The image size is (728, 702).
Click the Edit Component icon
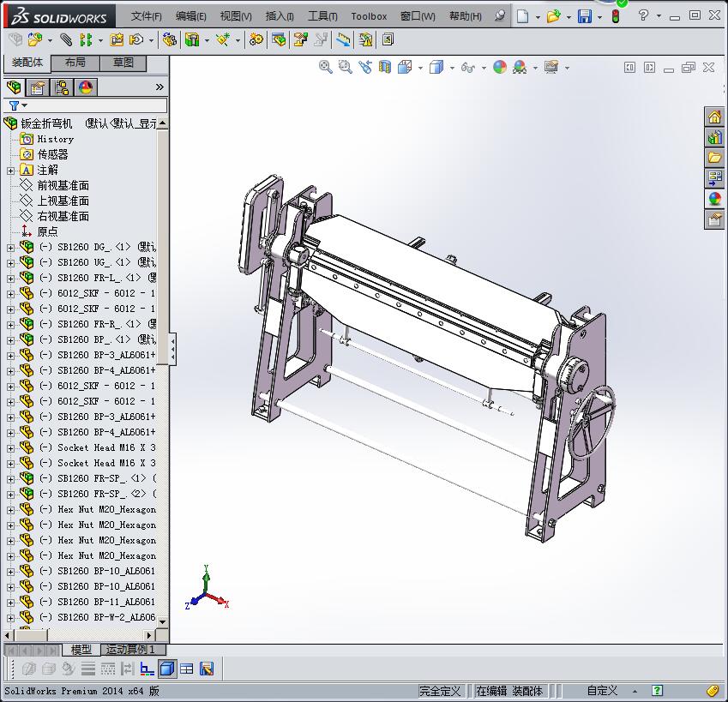click(15, 40)
